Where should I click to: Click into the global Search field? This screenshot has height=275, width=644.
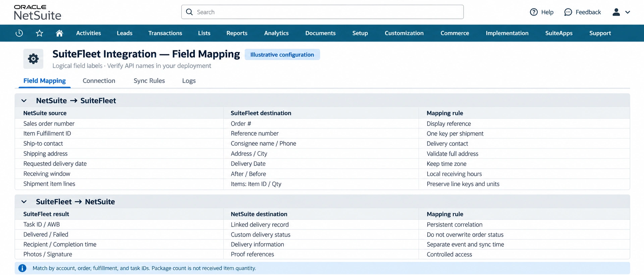[322, 12]
